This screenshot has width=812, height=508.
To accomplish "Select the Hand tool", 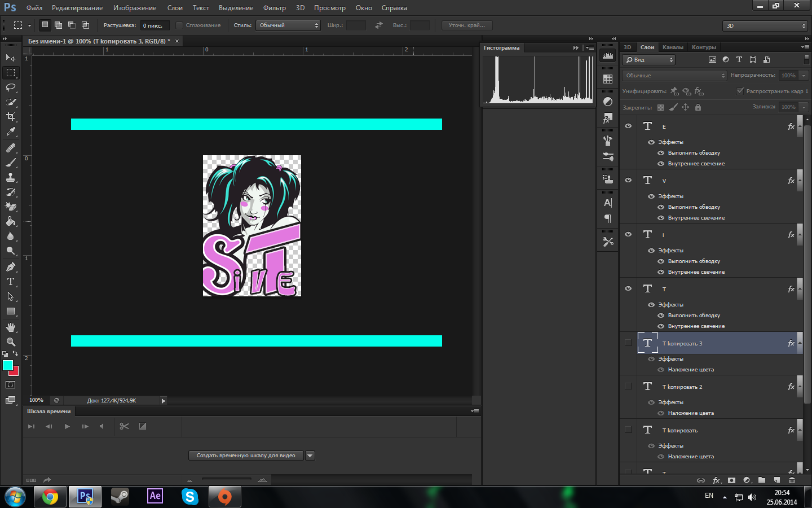I will click(x=11, y=327).
